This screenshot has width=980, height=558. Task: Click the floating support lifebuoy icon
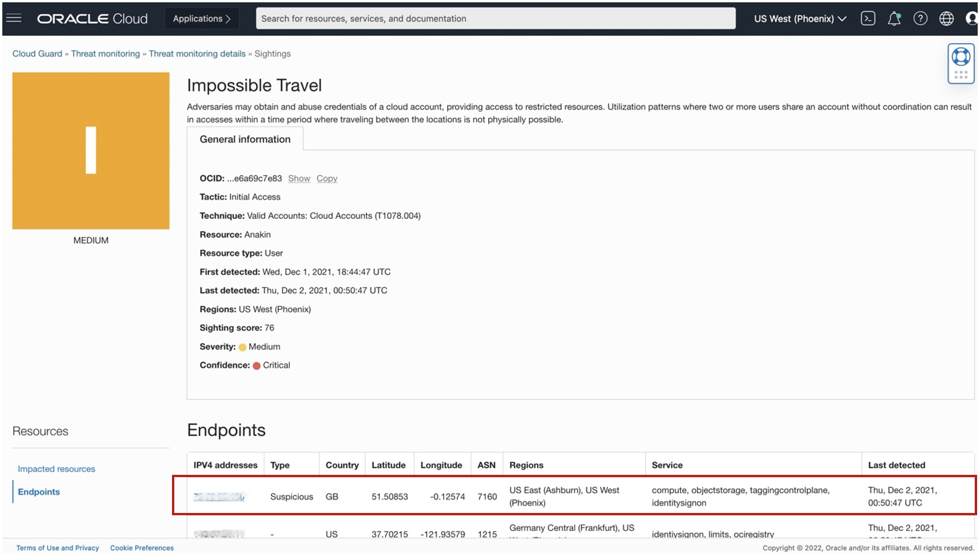[961, 57]
